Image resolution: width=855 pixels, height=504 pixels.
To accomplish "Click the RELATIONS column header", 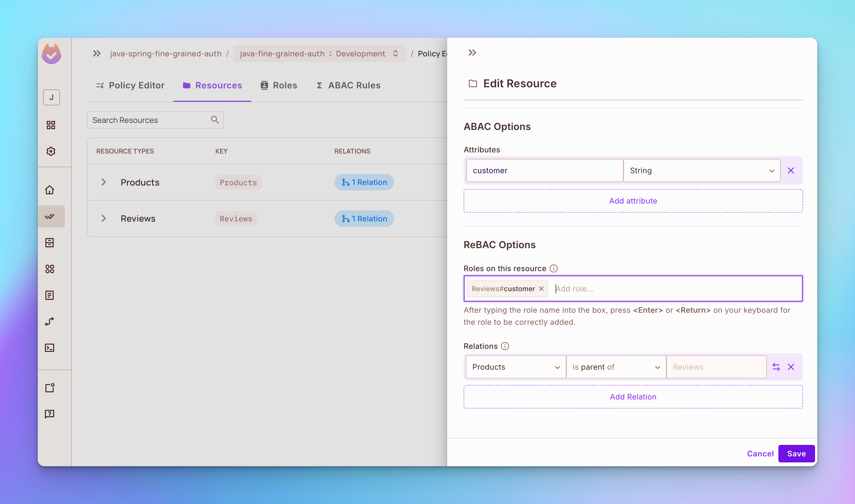I will click(352, 151).
